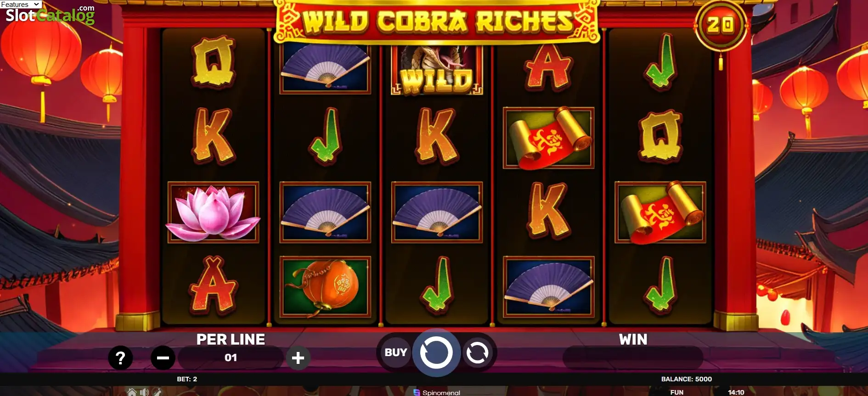Increase bet per line with plus button

298,357
